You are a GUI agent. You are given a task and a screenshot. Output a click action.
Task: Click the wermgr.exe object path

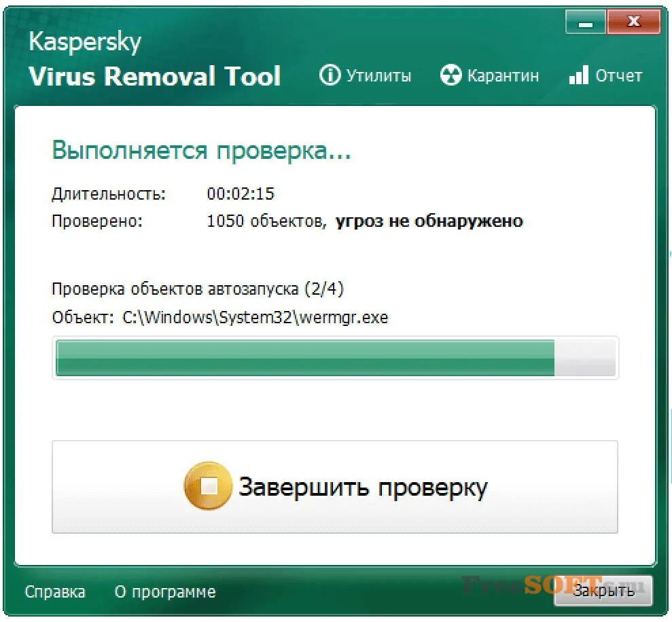(255, 317)
